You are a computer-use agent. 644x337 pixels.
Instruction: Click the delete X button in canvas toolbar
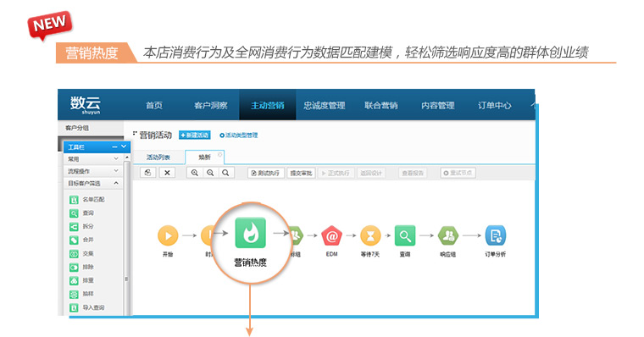click(x=167, y=173)
